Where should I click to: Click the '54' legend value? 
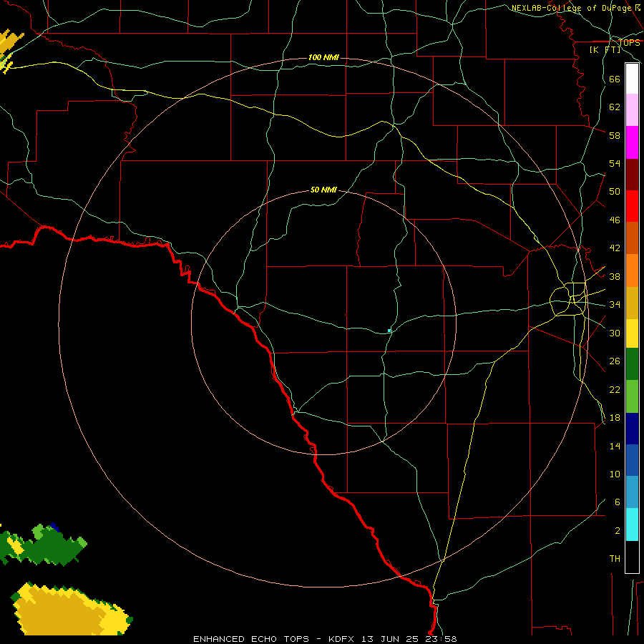615,163
